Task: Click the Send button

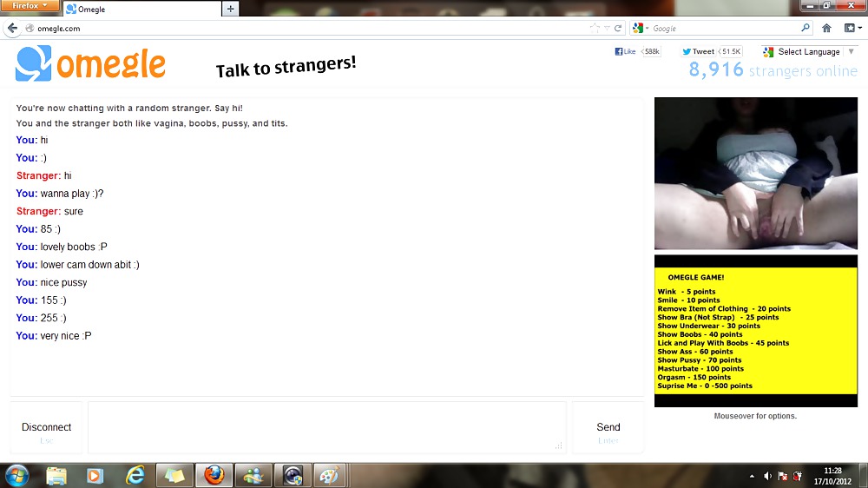Action: click(608, 427)
